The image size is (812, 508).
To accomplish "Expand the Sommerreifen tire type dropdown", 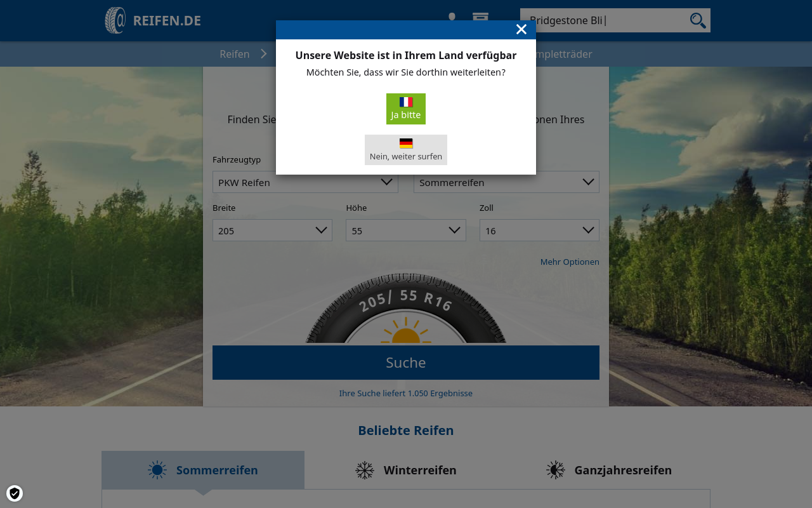I will point(506,182).
